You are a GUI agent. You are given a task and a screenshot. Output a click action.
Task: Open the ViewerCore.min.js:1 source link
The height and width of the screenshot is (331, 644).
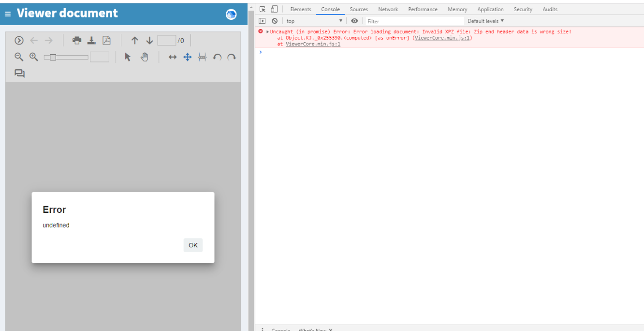(x=313, y=44)
